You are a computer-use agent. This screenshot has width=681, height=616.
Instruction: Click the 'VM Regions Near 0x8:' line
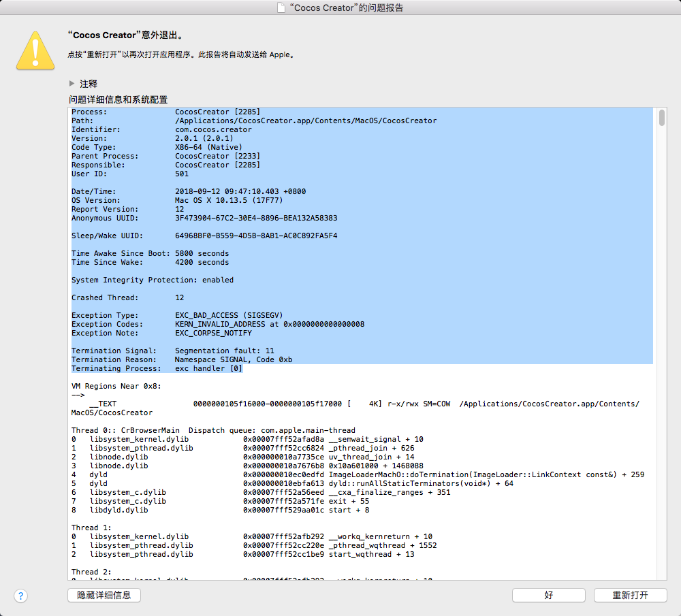click(116, 387)
